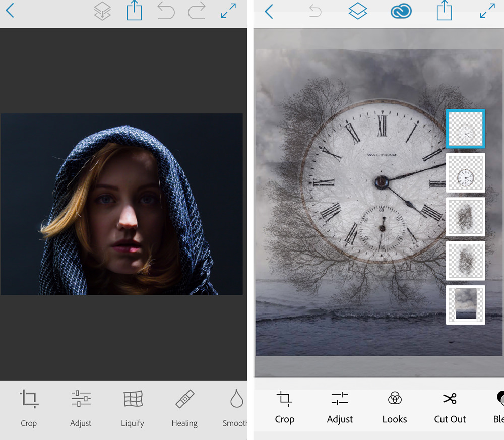Toggle the layers panel in right editor
Image resolution: width=504 pixels, height=440 pixels.
point(358,11)
